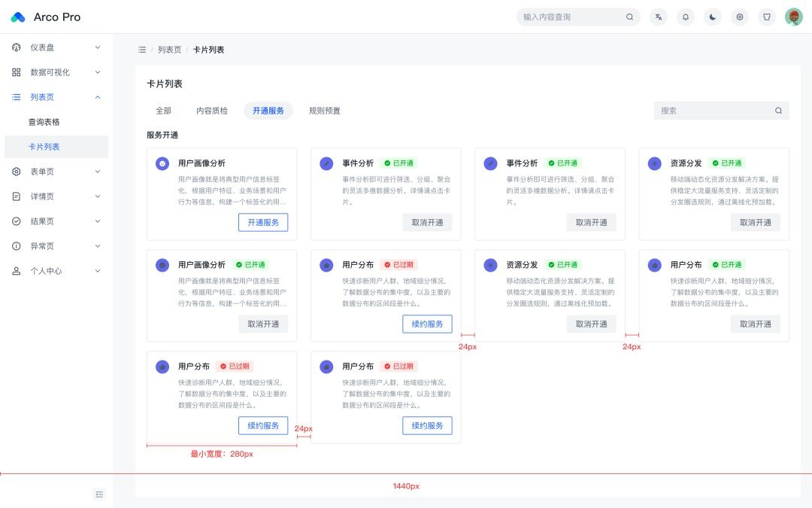Click the 卡片列表 breadcrumb item
Screen dimensions: 812x508
[209, 50]
